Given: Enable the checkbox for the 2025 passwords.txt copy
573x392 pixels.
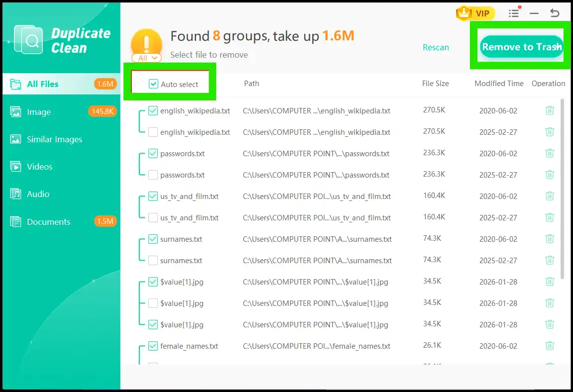Looking at the screenshot, I should point(153,175).
